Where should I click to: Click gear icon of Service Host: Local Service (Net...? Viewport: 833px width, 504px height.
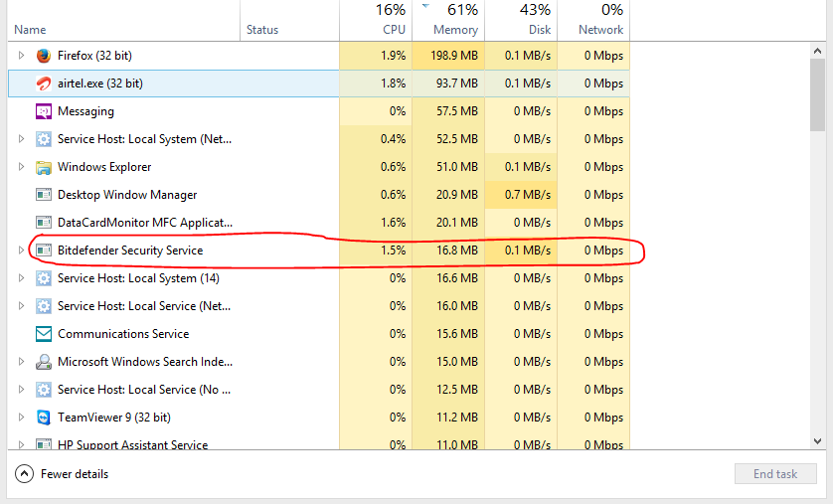point(44,306)
